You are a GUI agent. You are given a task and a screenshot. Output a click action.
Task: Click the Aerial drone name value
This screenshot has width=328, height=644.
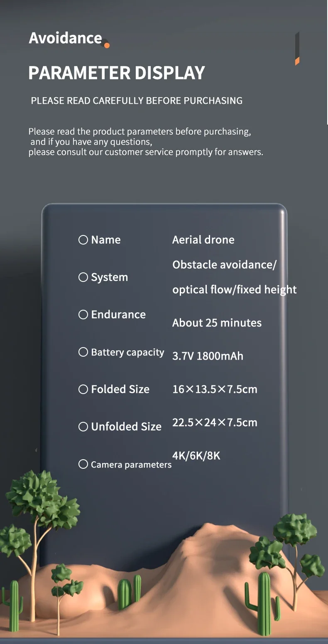[203, 240]
